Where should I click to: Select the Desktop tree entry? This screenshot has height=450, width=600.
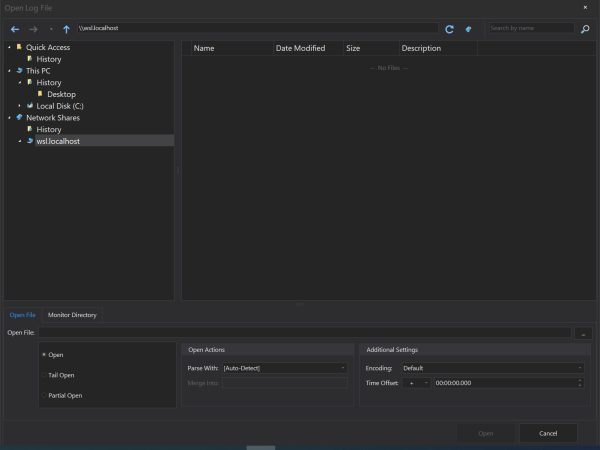pyautogui.click(x=61, y=95)
